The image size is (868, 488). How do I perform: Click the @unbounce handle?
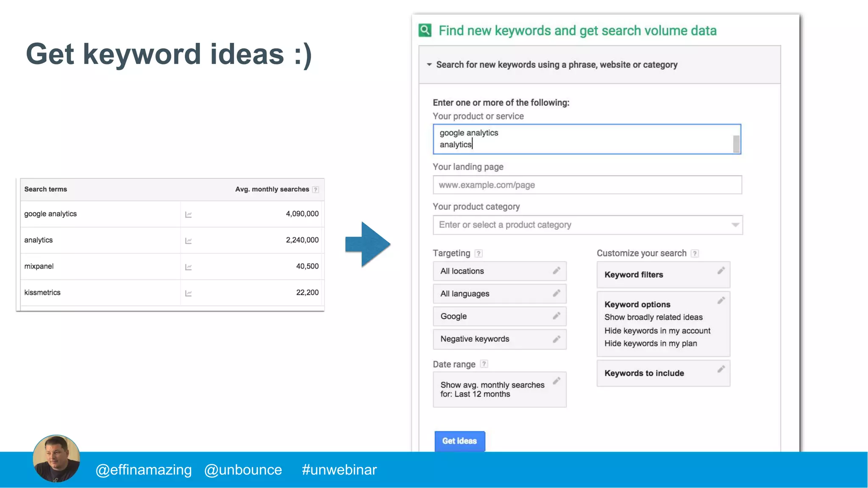click(243, 470)
